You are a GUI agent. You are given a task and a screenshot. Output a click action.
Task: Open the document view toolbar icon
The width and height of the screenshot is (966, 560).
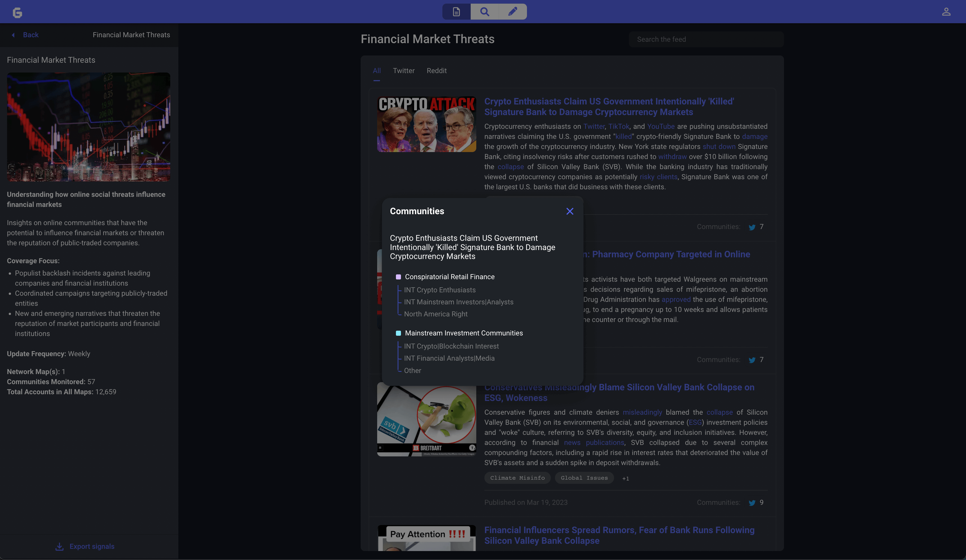click(456, 12)
